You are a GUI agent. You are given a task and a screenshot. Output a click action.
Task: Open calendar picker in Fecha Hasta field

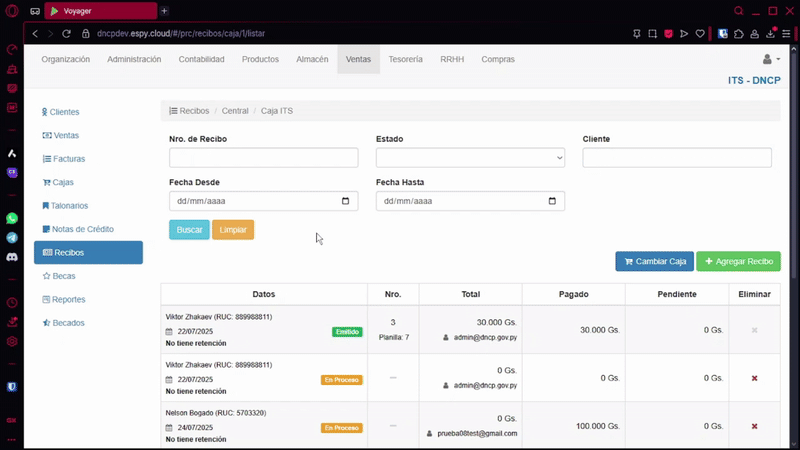(552, 201)
